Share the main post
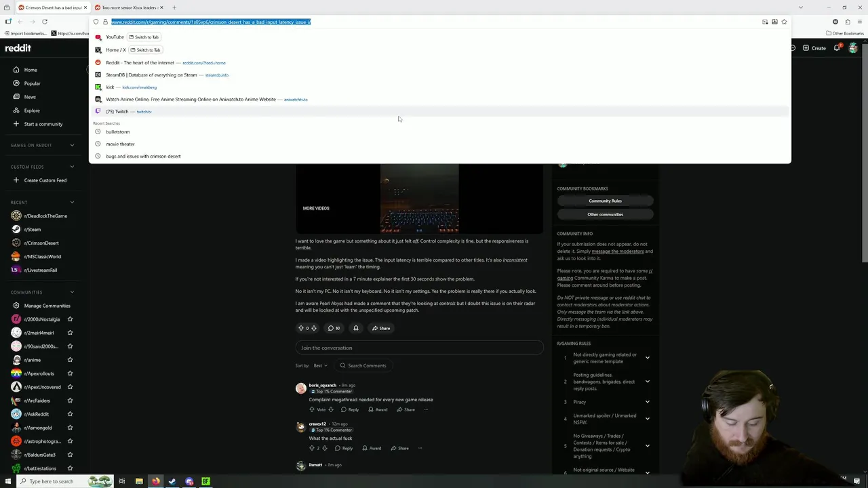Viewport: 868px width, 488px height. point(381,328)
